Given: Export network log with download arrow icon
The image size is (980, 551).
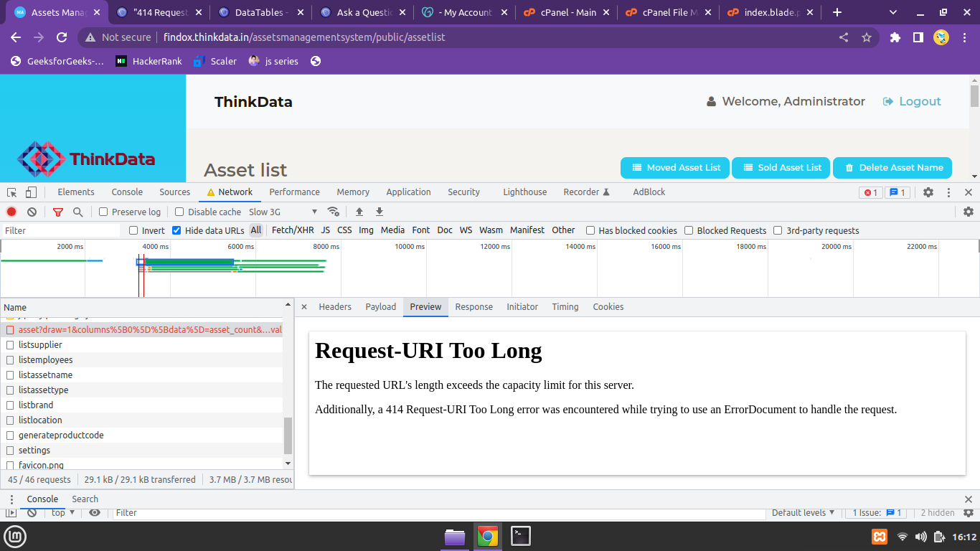Looking at the screenshot, I should [x=379, y=212].
